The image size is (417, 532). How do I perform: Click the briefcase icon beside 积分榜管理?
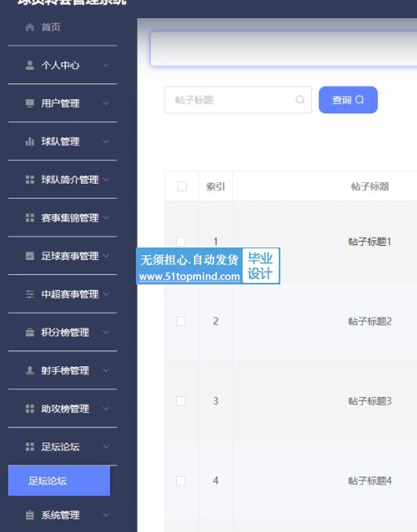click(30, 332)
